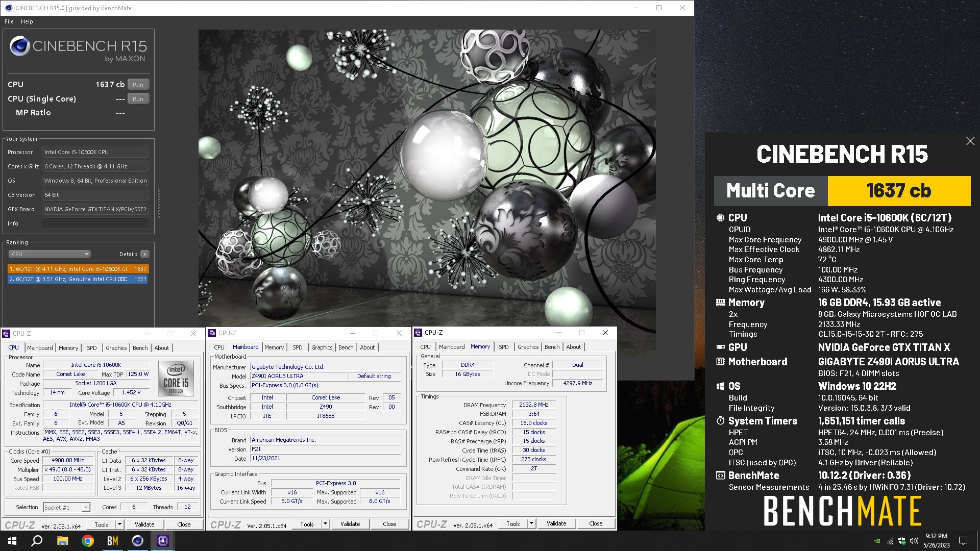The width and height of the screenshot is (980, 551).
Task: Open Memory tab in the CPU-Z processor window
Action: (68, 348)
